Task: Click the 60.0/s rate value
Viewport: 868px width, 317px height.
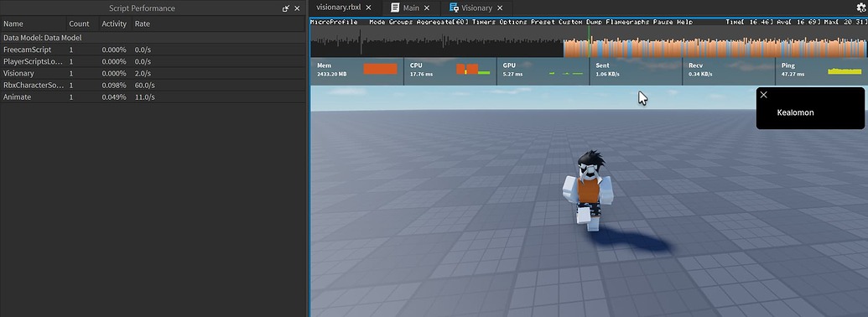Action: click(144, 86)
